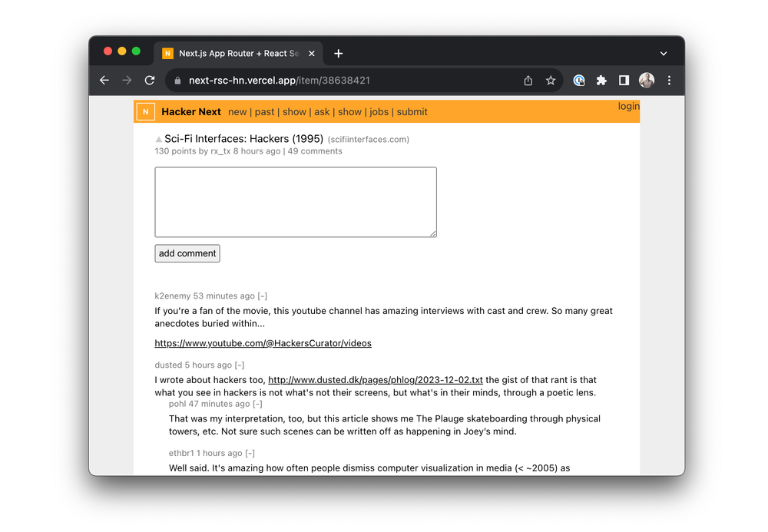Reload the current page
768x532 pixels.
[150, 80]
